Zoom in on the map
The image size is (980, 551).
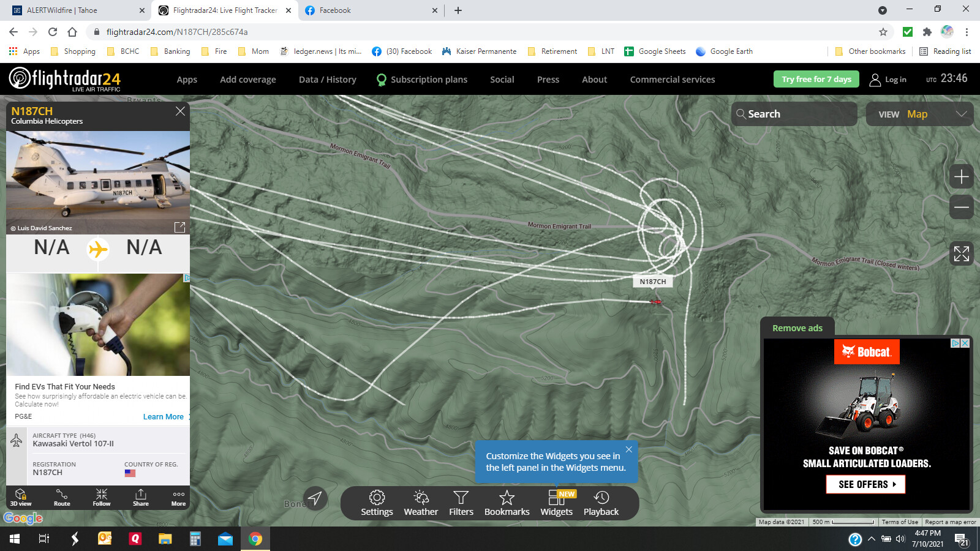coord(961,177)
